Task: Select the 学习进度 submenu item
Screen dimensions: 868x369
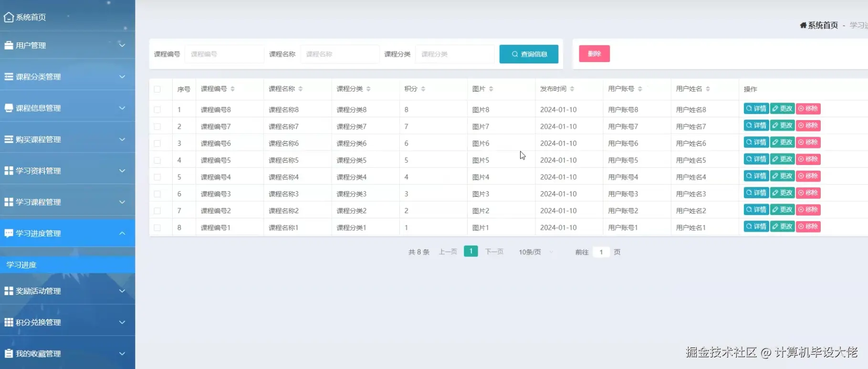Action: tap(67, 265)
